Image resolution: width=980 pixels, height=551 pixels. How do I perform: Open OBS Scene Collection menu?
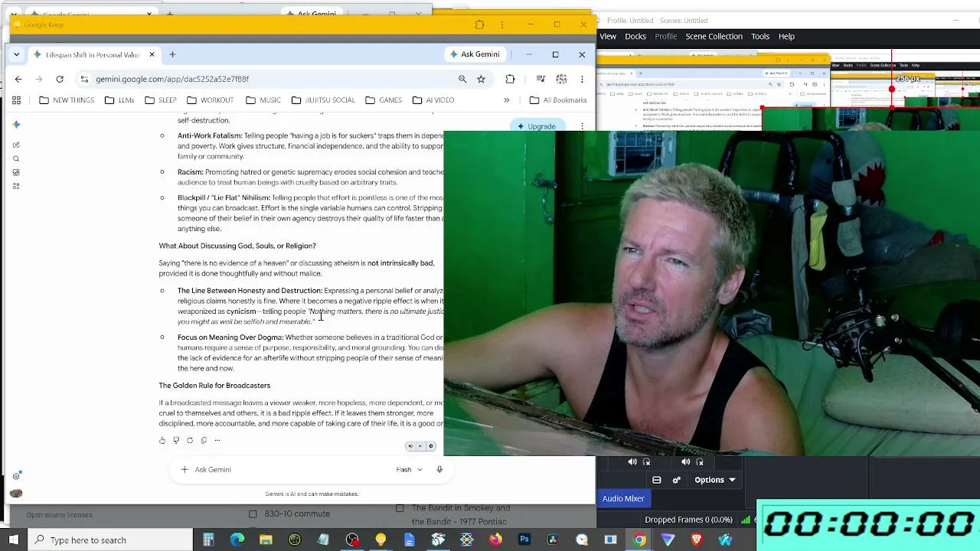pos(714,36)
